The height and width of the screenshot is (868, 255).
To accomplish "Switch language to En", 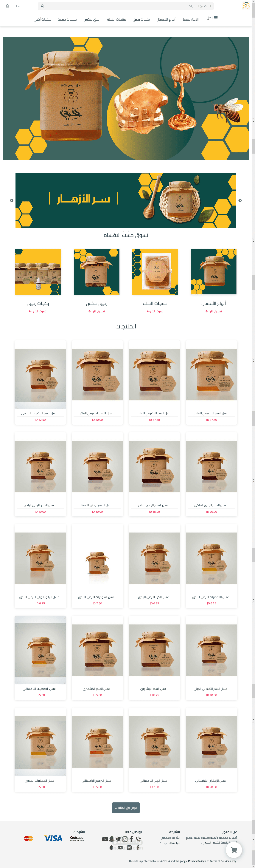I will click(x=18, y=6).
